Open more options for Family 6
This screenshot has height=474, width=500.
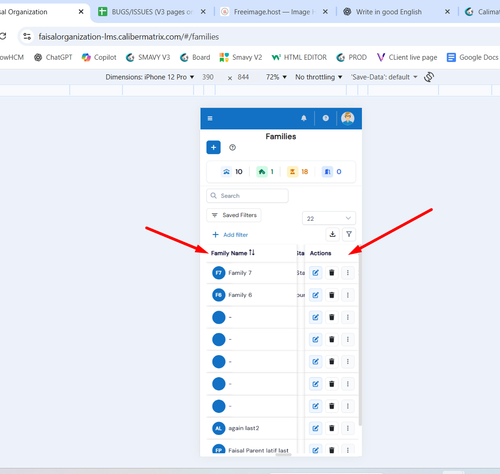tap(348, 295)
